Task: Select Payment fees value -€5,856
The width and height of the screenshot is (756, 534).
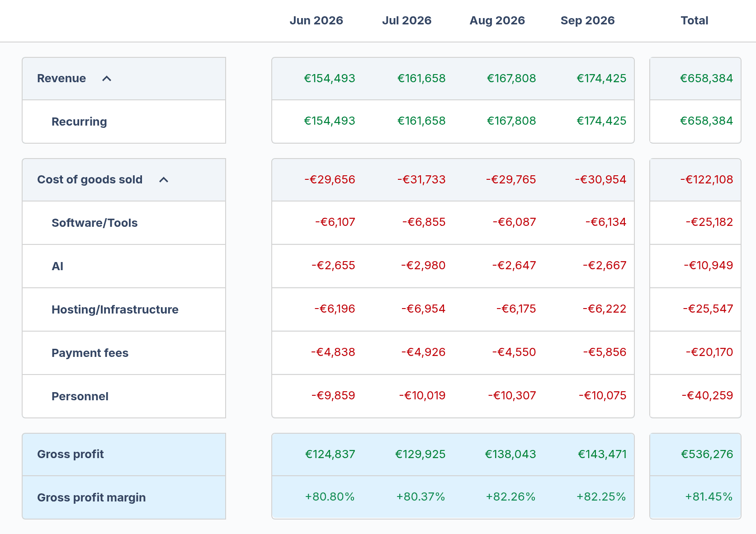Action: coord(605,352)
